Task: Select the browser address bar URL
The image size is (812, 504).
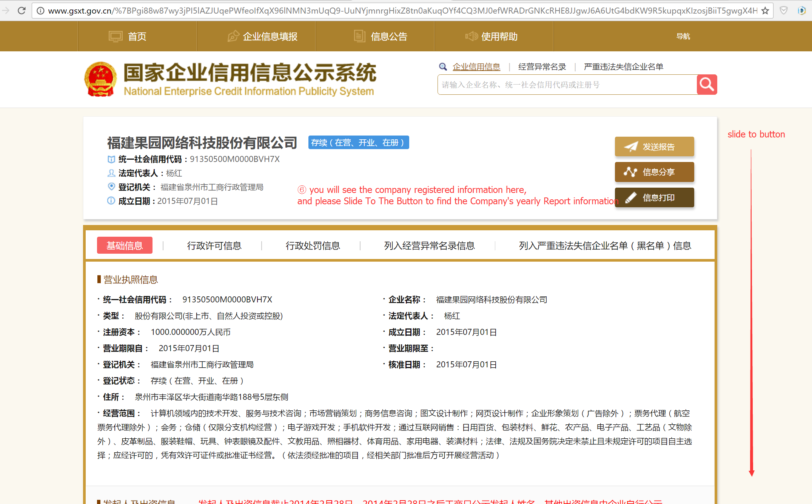Action: pos(402,11)
